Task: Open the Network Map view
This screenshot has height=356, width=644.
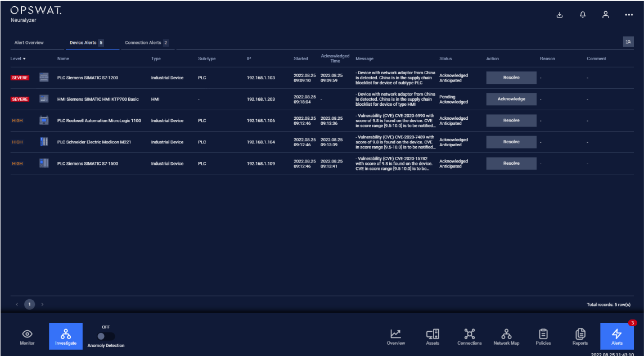Action: pos(506,336)
